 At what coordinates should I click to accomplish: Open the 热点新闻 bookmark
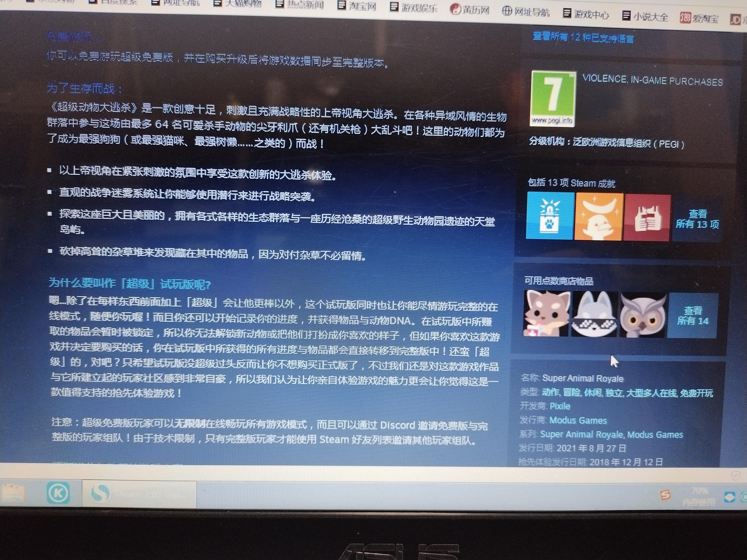300,4
